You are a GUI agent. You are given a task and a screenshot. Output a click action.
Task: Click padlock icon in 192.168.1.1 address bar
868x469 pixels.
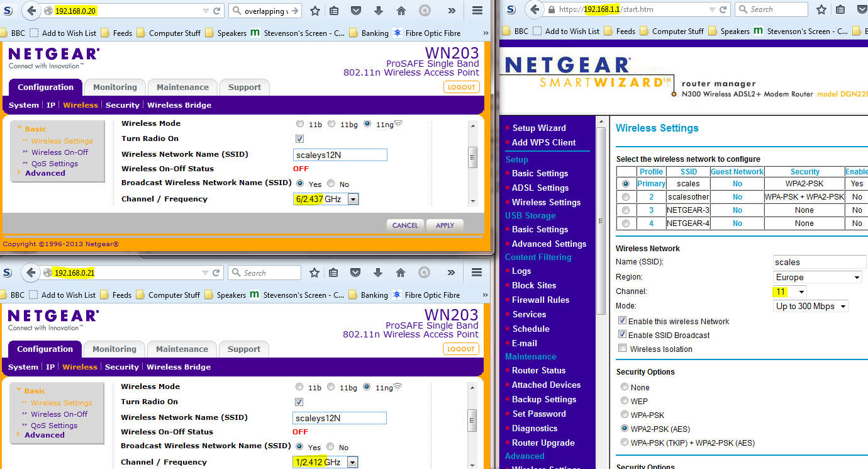pos(552,10)
